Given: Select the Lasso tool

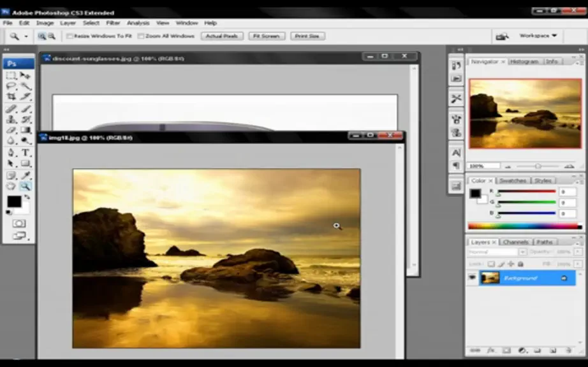Looking at the screenshot, I should [x=11, y=86].
